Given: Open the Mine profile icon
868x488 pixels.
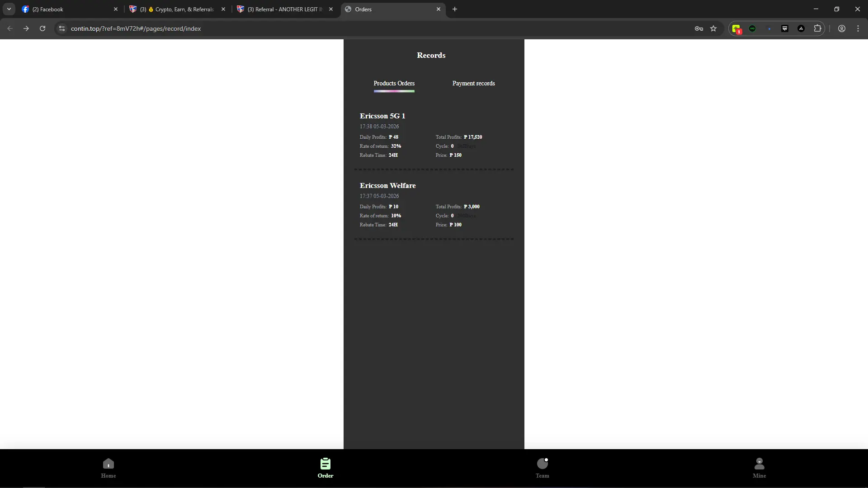Looking at the screenshot, I should point(759,464).
